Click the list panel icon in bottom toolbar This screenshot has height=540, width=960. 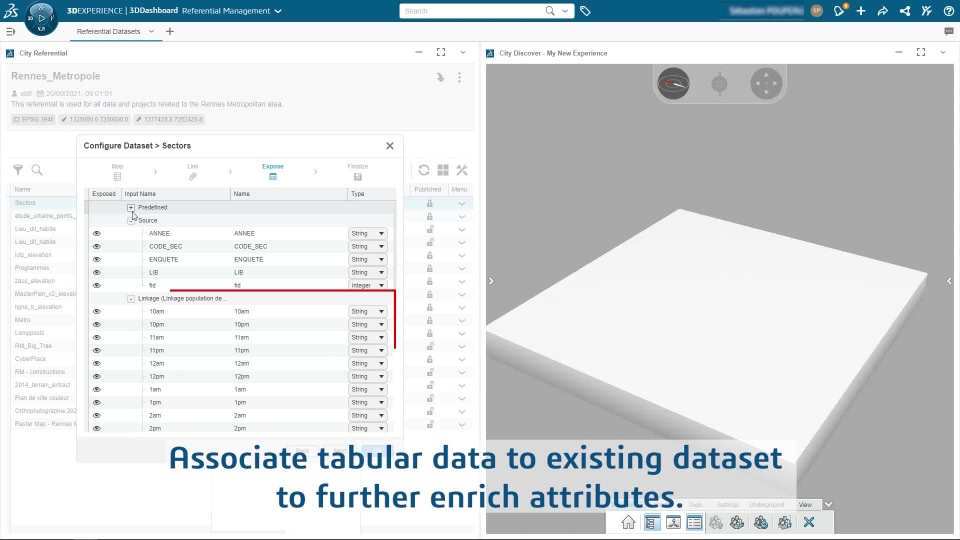pos(694,522)
